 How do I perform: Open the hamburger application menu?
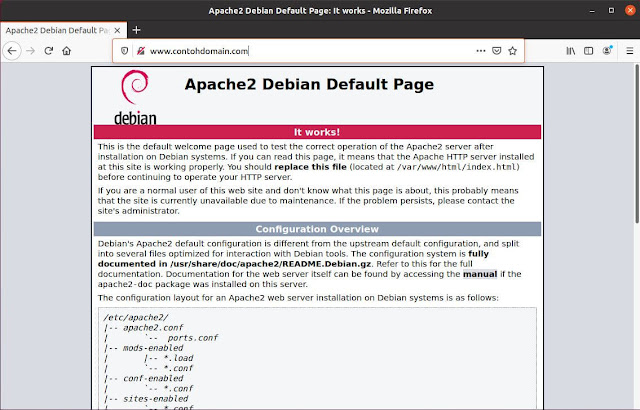pos(630,51)
